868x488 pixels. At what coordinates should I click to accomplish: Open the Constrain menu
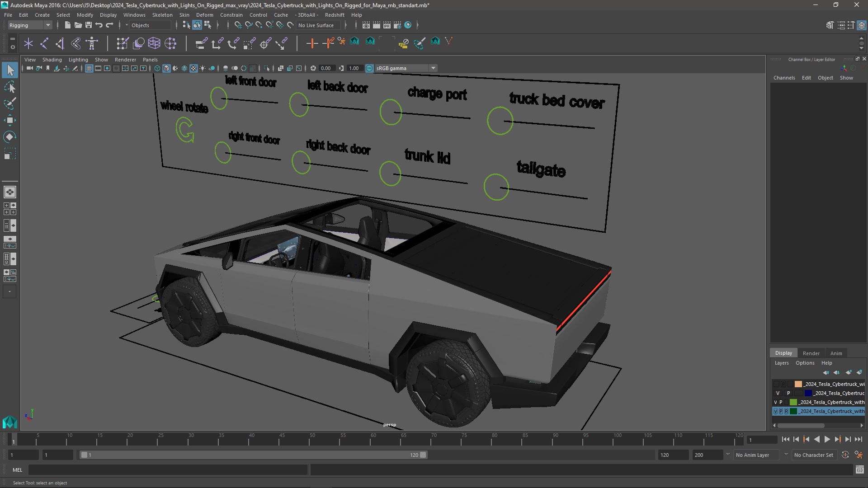(231, 15)
